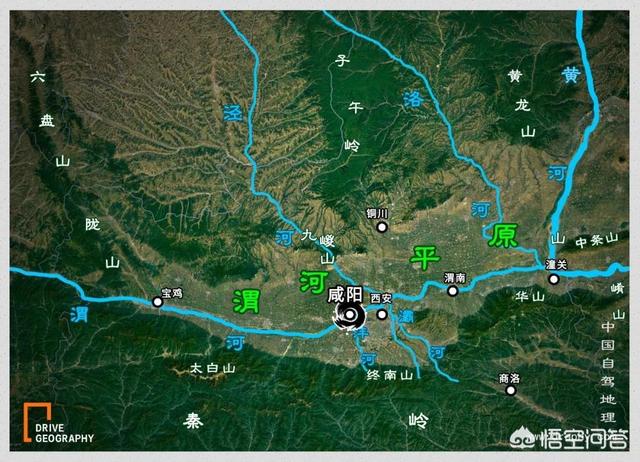Screen dimensions: 640x462
Task: Click the Baoji (宝鸡) city marker
Action: coord(158,302)
